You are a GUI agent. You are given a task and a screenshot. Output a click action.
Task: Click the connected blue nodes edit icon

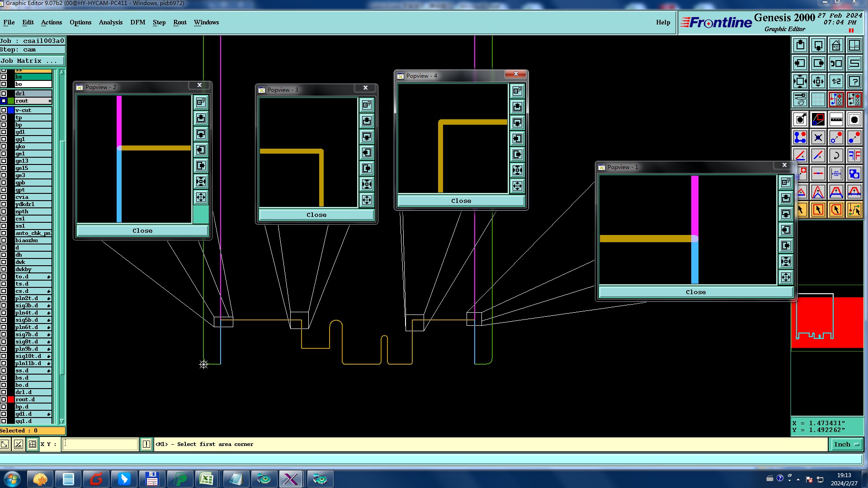800,137
